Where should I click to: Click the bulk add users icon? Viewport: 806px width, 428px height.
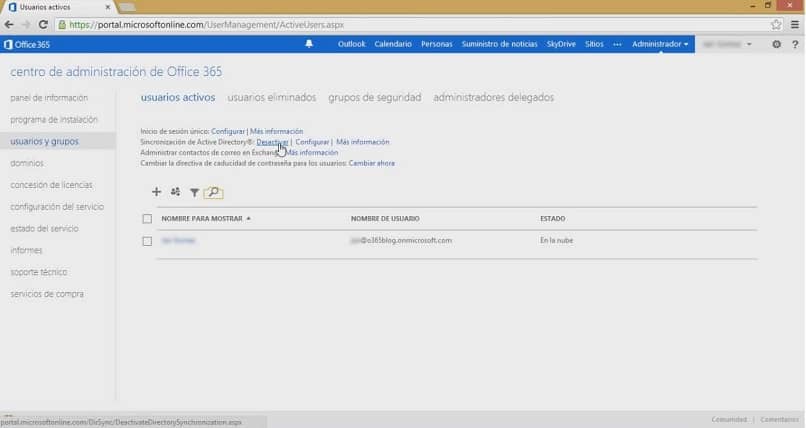pos(175,192)
